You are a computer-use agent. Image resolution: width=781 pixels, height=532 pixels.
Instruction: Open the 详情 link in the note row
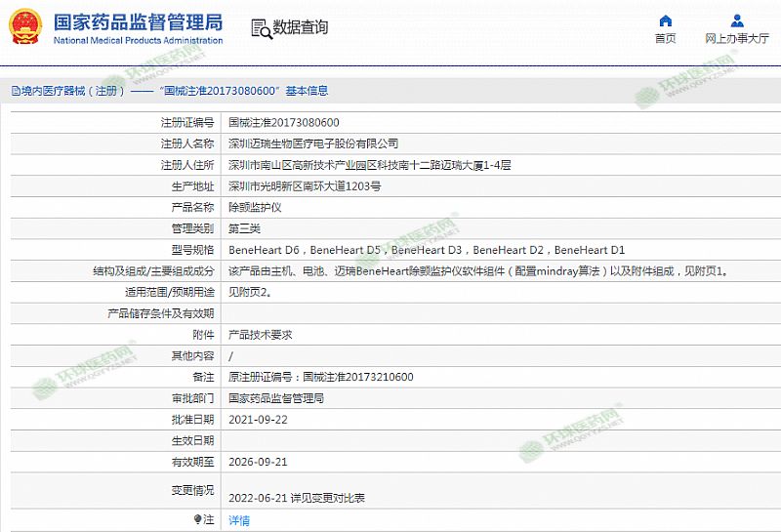(x=239, y=520)
